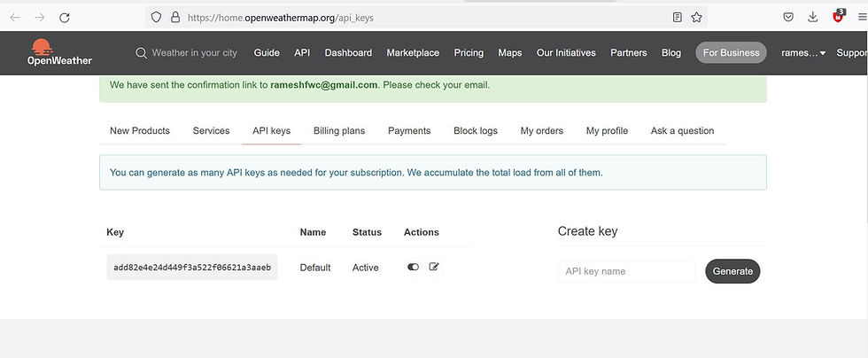
Task: Open Blog in the top nav
Action: tap(671, 52)
